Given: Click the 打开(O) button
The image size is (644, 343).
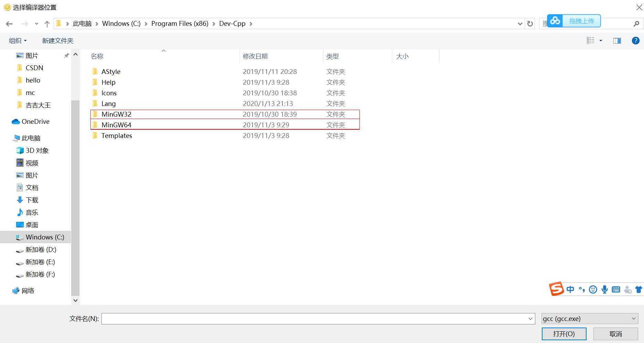Looking at the screenshot, I should [564, 334].
